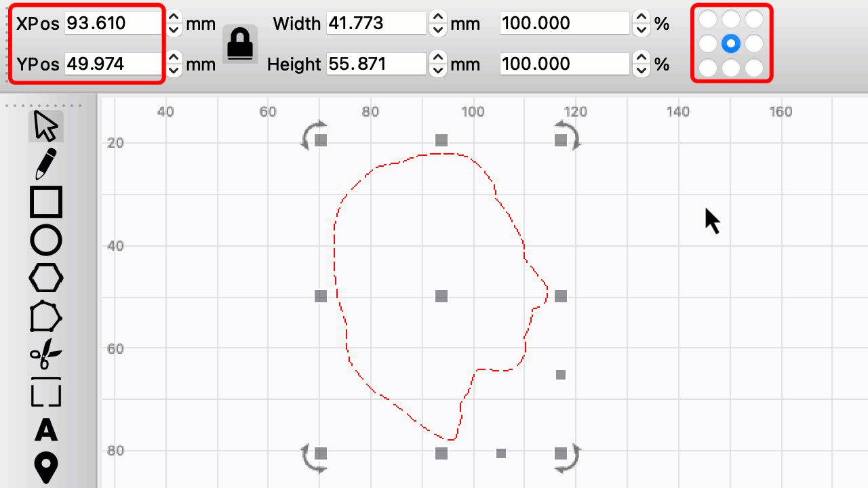Screen dimensions: 868x488
Task: Select the Polygon hexagon tool
Action: coord(46,278)
